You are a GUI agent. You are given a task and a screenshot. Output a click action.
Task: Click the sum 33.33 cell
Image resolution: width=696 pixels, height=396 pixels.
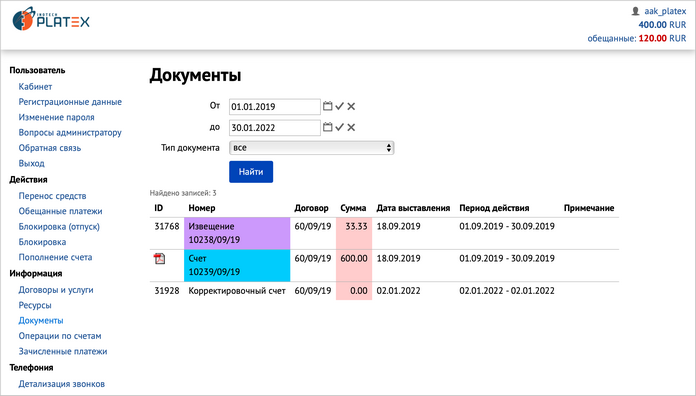(354, 233)
